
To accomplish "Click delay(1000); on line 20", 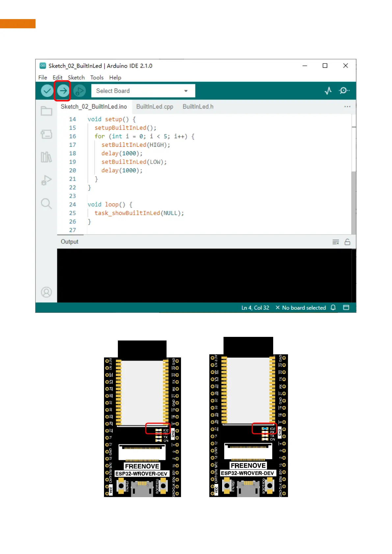I will (122, 170).
